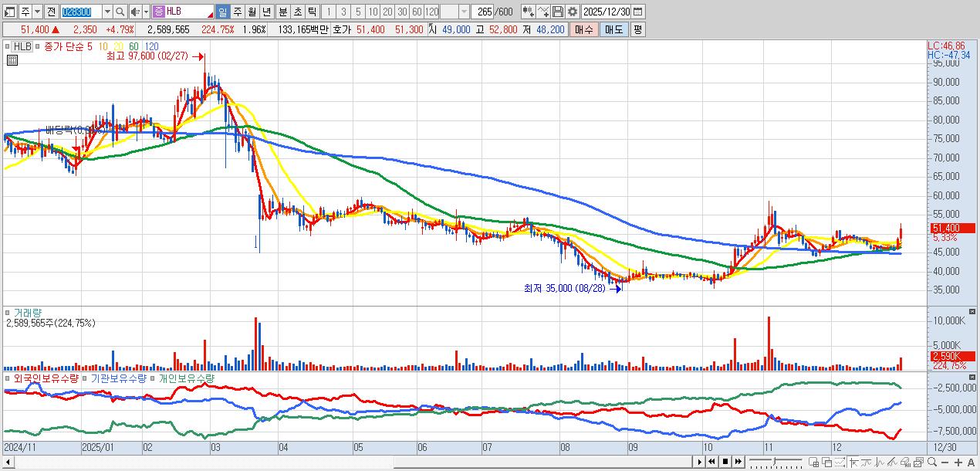Toggle the 전 button in toolbar
Viewport: 980px width, 471px height.
[51, 12]
